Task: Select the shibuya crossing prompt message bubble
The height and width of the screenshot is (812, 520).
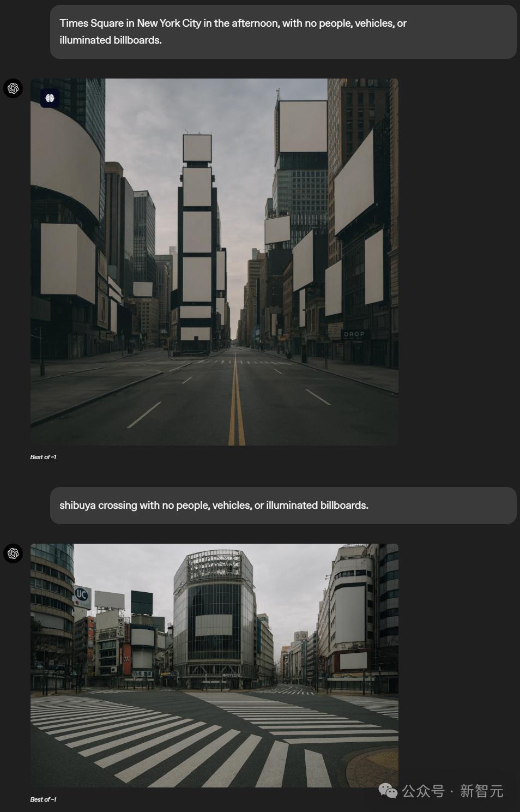Action: 283,506
